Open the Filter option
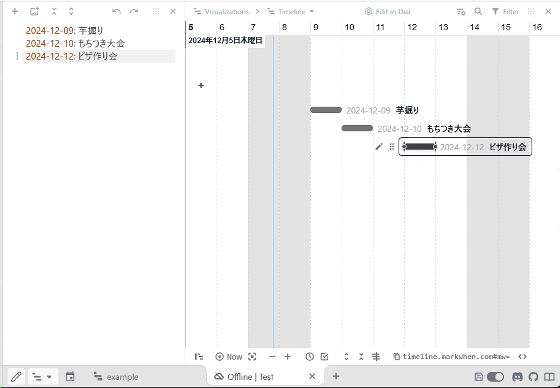The width and height of the screenshot is (560, 388). point(505,11)
